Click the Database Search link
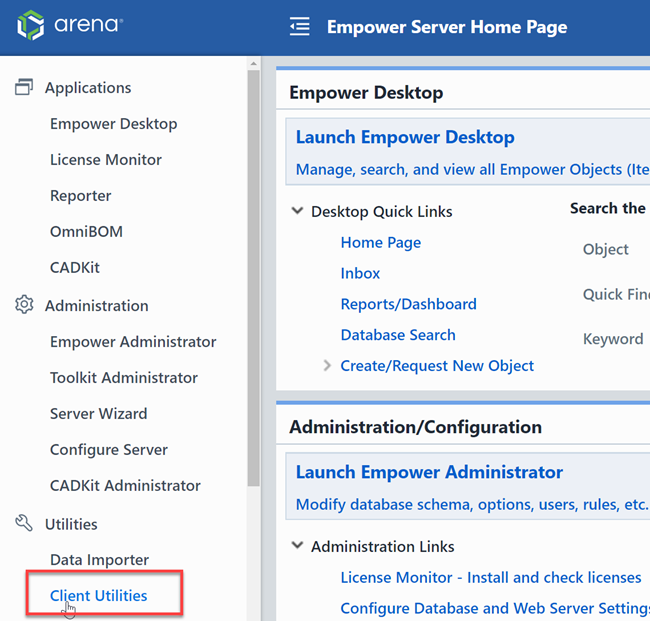The image size is (650, 621). [x=397, y=335]
